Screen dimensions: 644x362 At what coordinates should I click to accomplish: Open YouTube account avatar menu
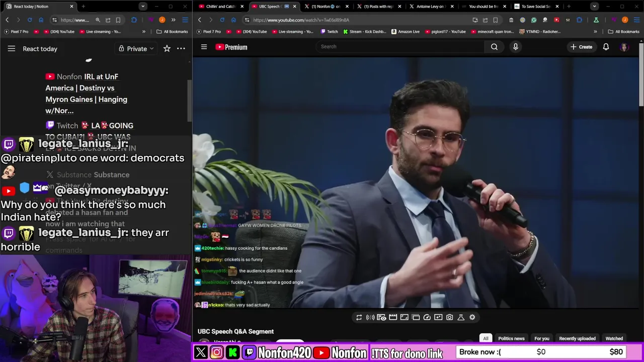[x=624, y=47]
